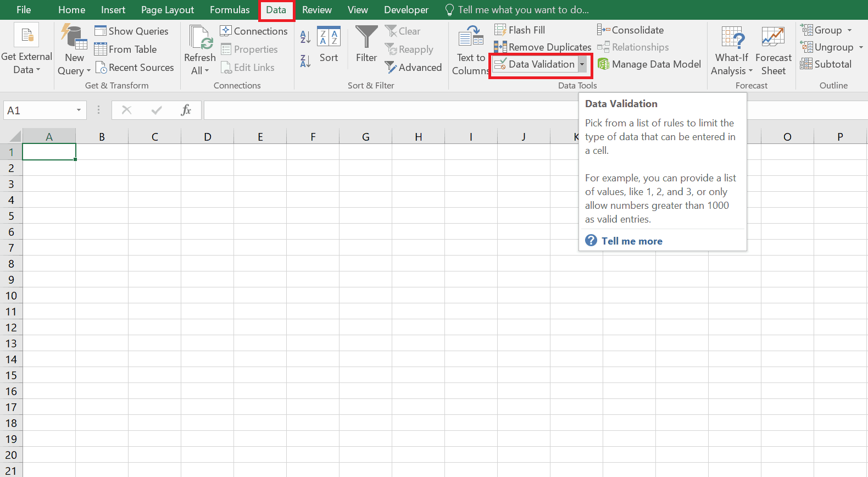Toggle the Filter funnel icon
Screen dimensions: 868x477
[366, 45]
